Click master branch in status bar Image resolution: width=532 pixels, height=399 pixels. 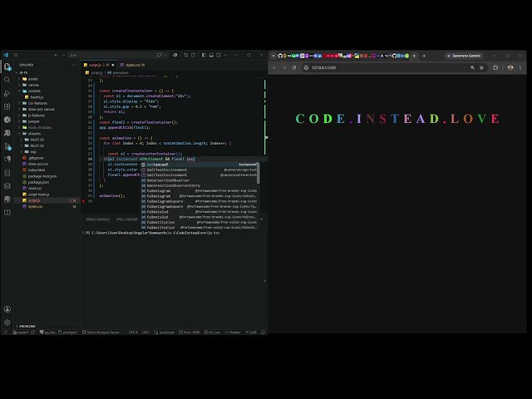point(21,332)
